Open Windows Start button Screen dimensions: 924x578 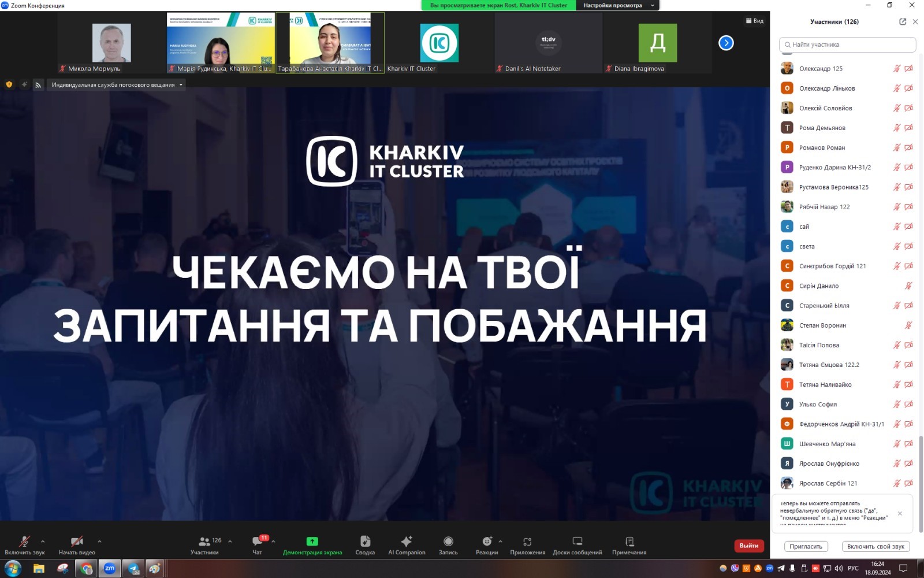click(x=12, y=569)
